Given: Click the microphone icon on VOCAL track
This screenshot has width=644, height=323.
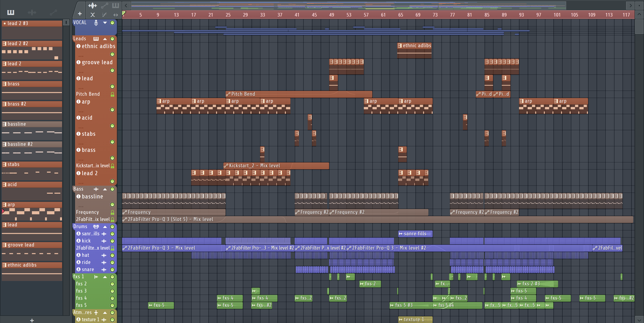Looking at the screenshot, I should [96, 23].
